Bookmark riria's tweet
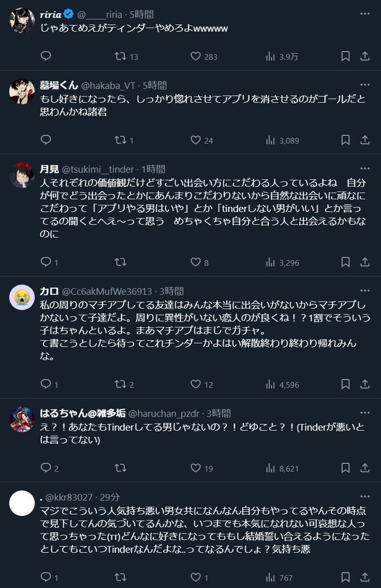The image size is (381, 588). click(x=346, y=56)
